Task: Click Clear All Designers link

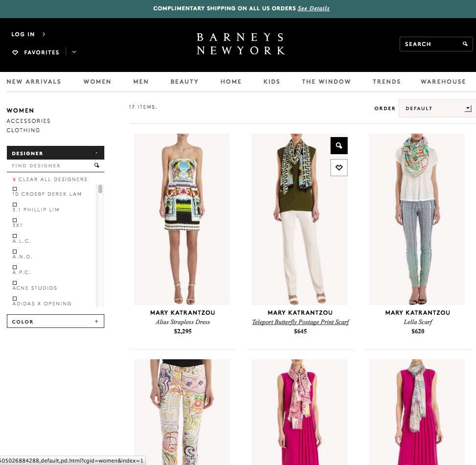Action: coord(53,179)
